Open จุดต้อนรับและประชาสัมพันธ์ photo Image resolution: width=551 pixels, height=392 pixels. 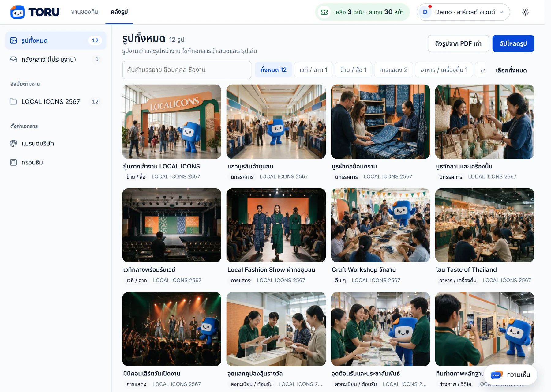coord(380,329)
